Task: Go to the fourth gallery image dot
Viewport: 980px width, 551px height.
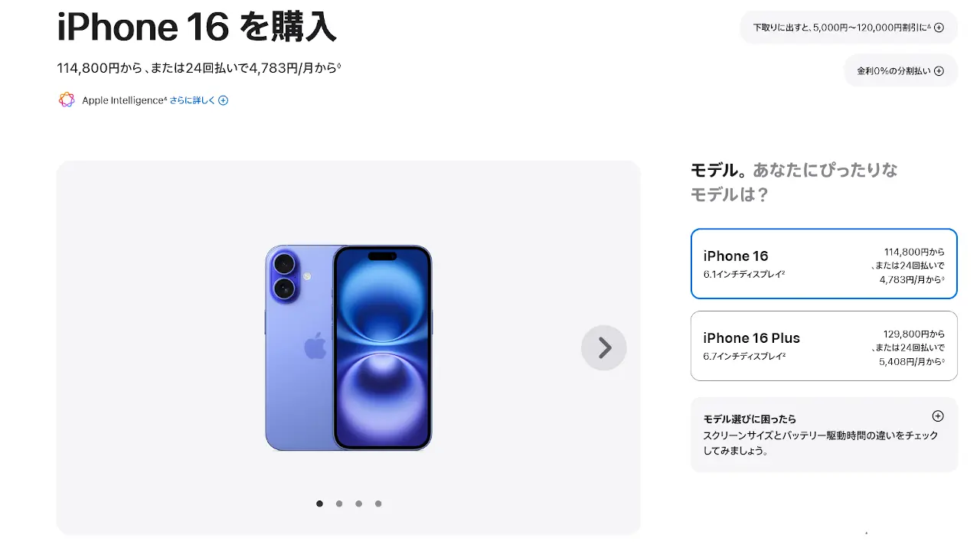Action: pos(378,504)
